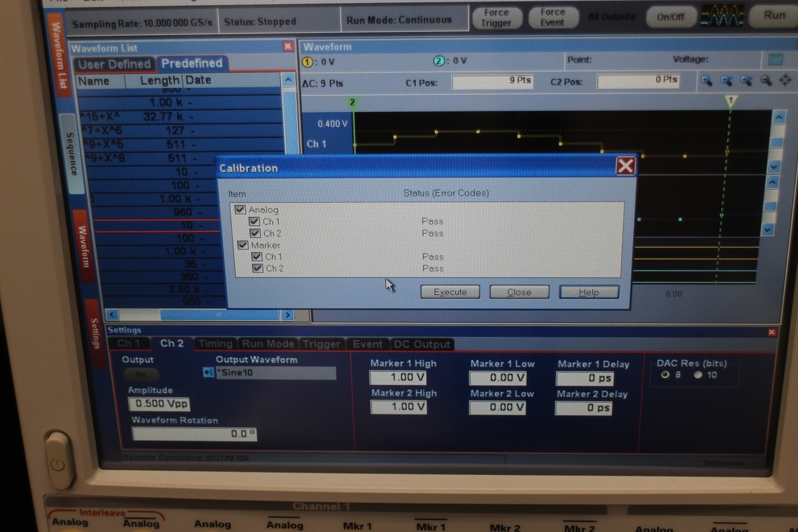This screenshot has width=798, height=532.
Task: Close the Waveform List panel
Action: pyautogui.click(x=288, y=46)
